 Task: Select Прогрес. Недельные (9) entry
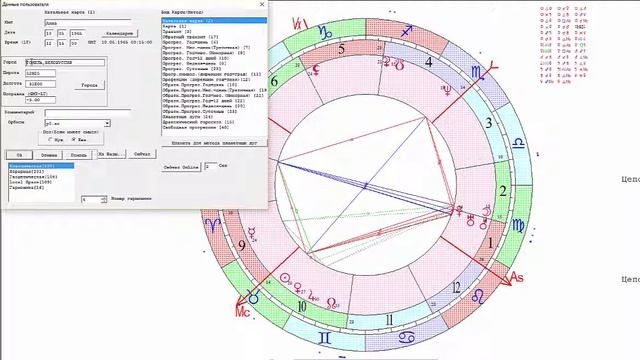tap(214, 64)
